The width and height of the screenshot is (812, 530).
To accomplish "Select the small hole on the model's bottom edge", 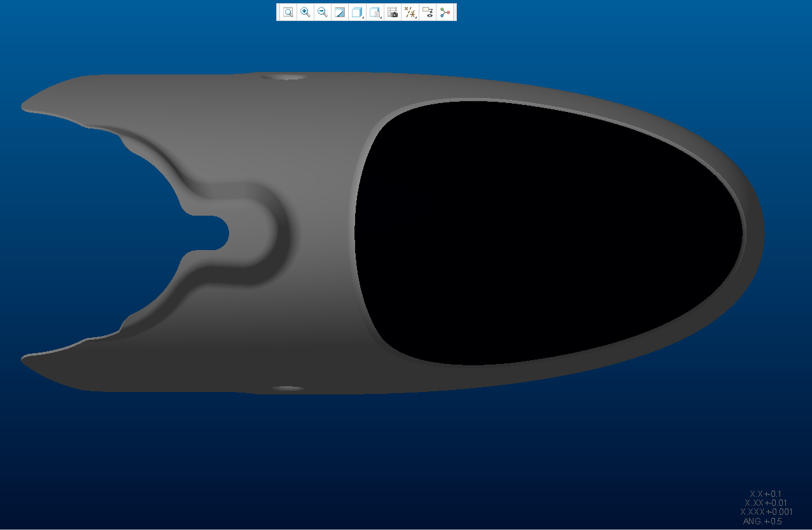I will [287, 387].
